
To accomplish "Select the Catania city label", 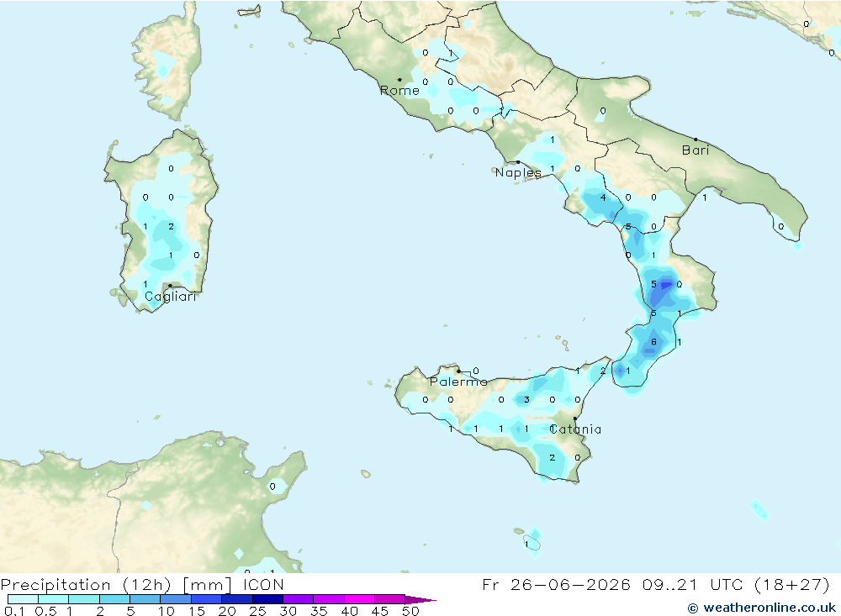I will [x=575, y=429].
